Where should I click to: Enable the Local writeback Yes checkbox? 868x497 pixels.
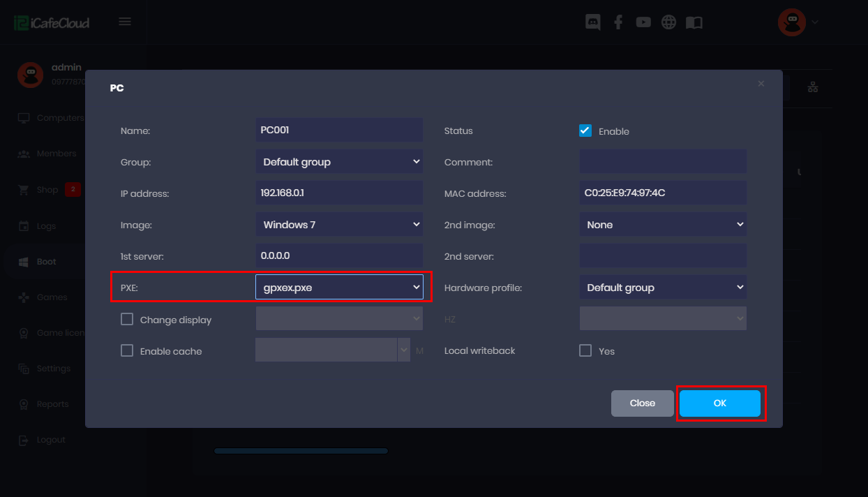click(585, 350)
